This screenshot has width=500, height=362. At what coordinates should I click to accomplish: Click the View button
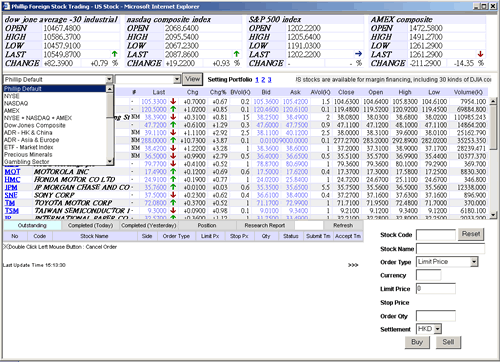(192, 79)
